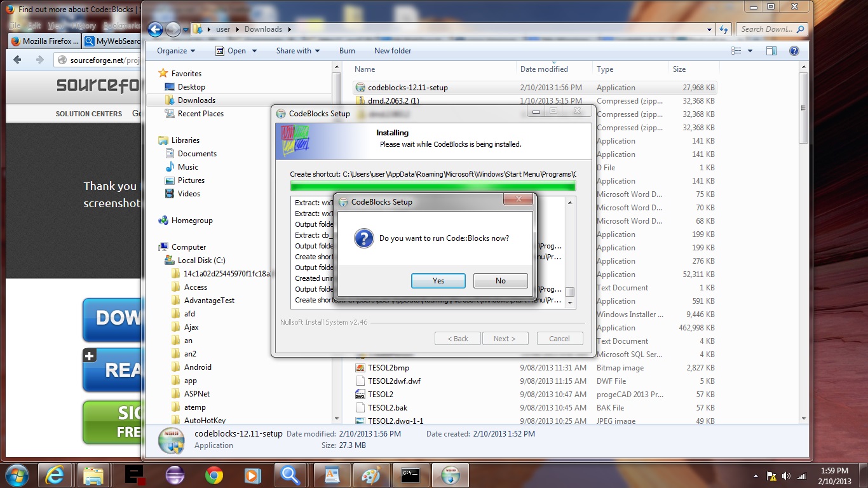Click the change view icon
Screen dimensions: 868x488
click(736, 51)
